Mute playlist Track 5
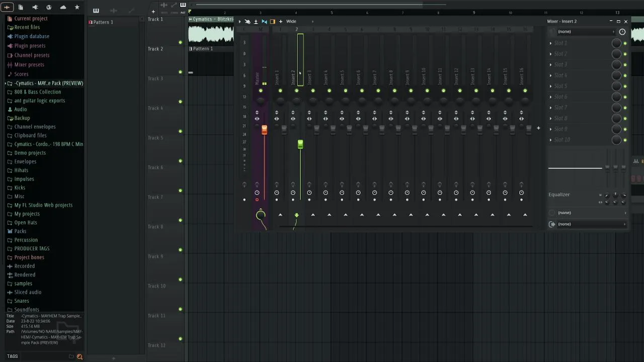The image size is (644, 362). tap(181, 161)
